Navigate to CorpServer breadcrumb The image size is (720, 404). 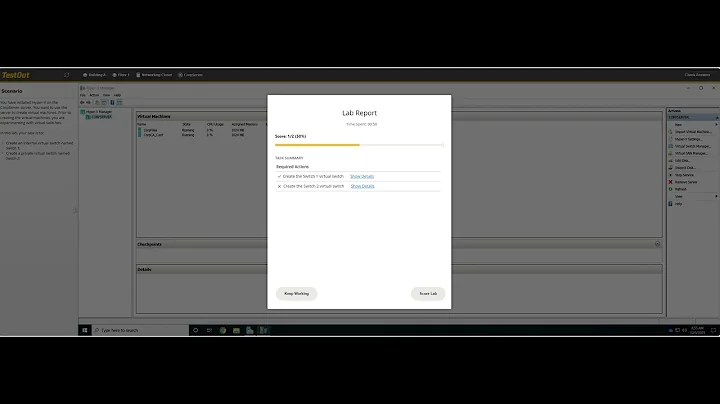pos(190,75)
